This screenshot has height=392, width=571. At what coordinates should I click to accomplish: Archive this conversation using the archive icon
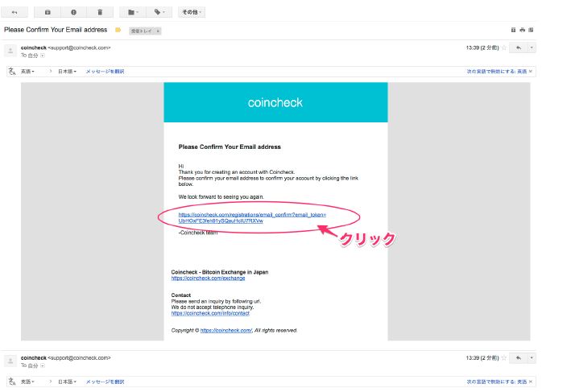pos(48,12)
